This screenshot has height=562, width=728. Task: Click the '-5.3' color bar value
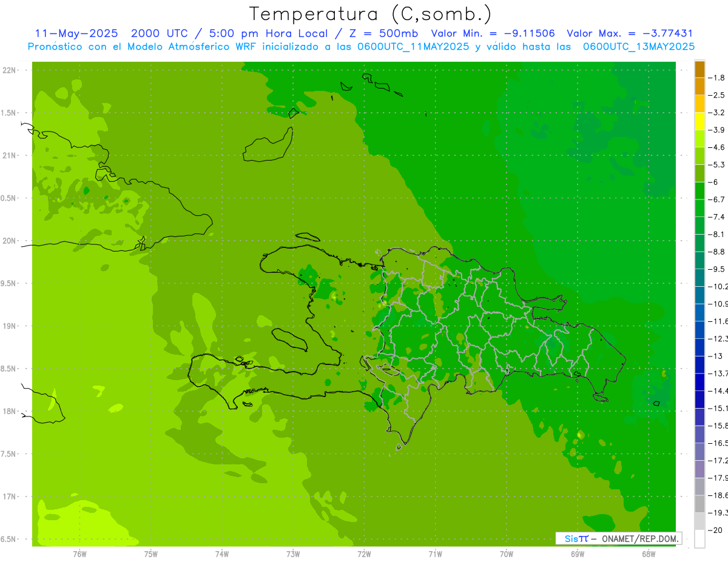click(716, 164)
